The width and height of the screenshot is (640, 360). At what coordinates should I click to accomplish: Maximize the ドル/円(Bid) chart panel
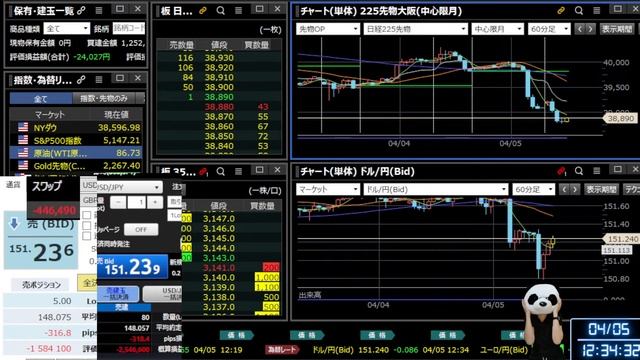click(618, 169)
